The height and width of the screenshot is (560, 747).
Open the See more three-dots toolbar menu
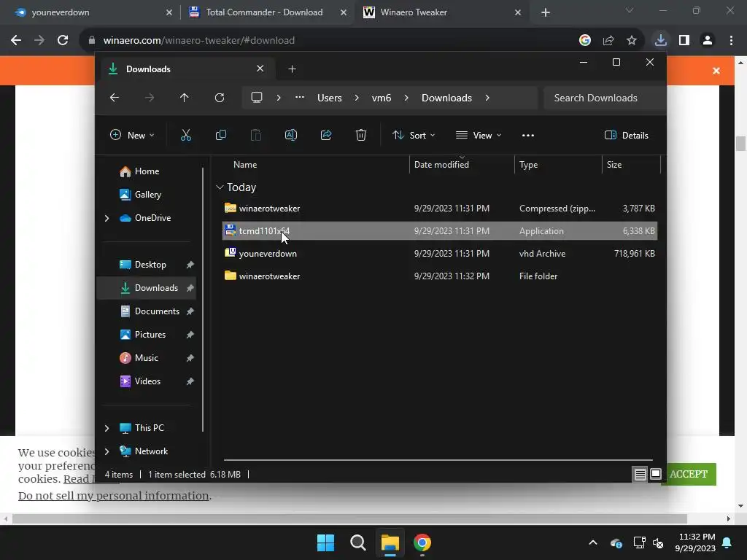pos(528,135)
